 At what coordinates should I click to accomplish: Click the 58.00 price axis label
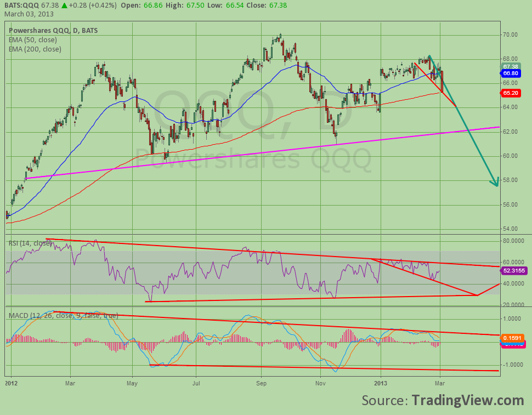tap(510, 180)
